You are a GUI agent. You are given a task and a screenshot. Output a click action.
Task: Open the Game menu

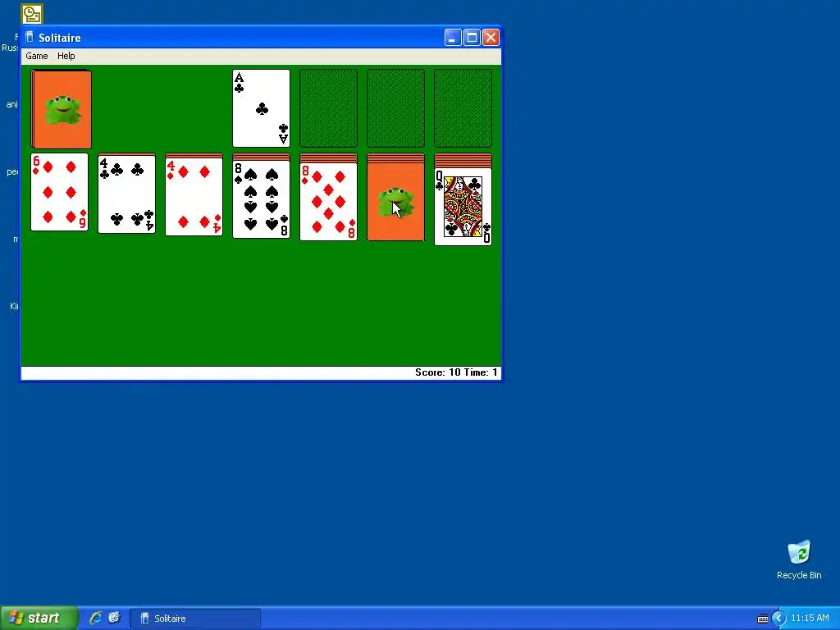(37, 56)
